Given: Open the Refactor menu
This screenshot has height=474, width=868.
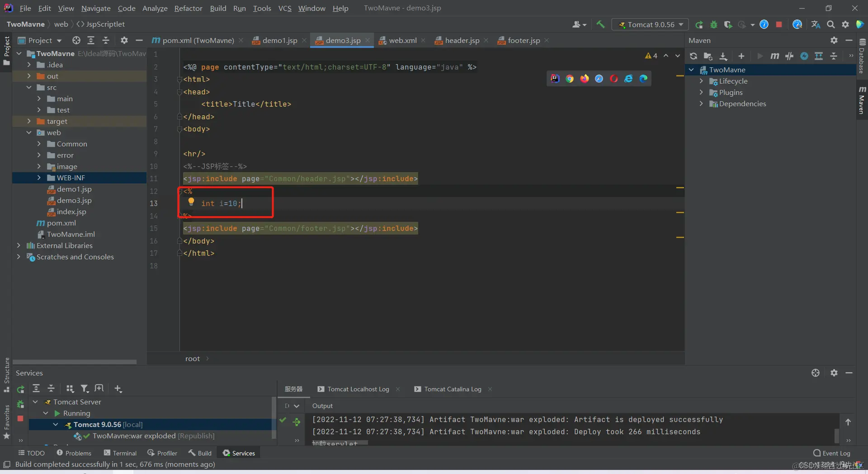Looking at the screenshot, I should (x=188, y=8).
